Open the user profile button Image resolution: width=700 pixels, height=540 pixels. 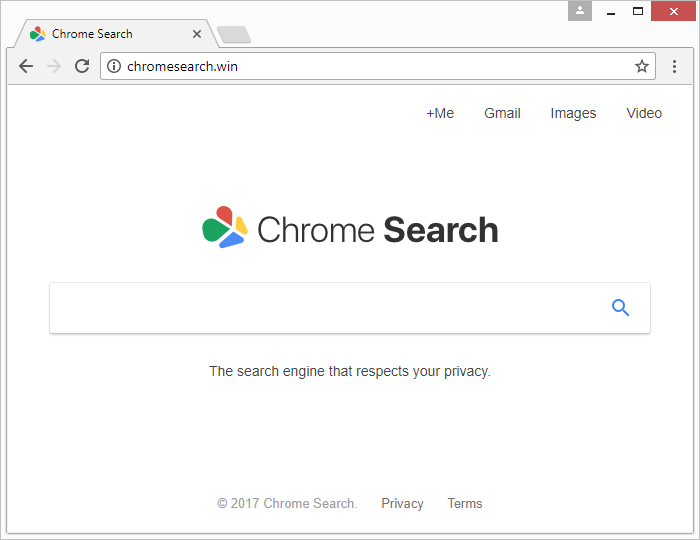click(x=579, y=11)
